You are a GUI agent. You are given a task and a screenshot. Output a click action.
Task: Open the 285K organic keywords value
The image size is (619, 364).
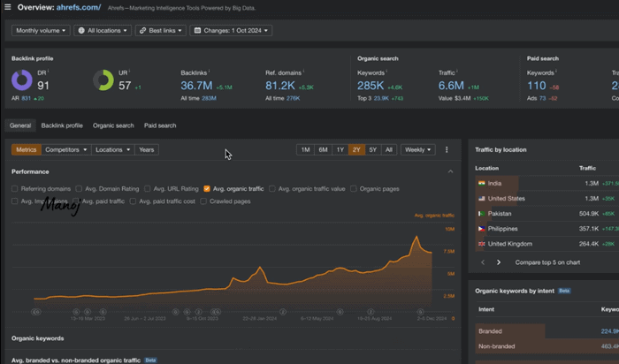pos(371,86)
